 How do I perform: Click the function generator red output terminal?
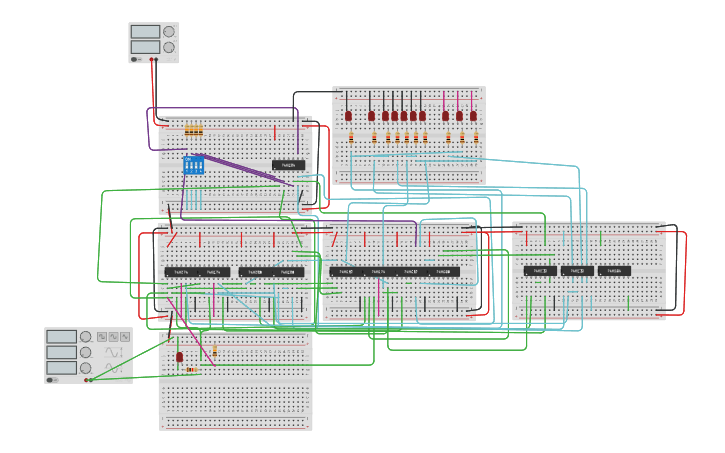(x=86, y=380)
